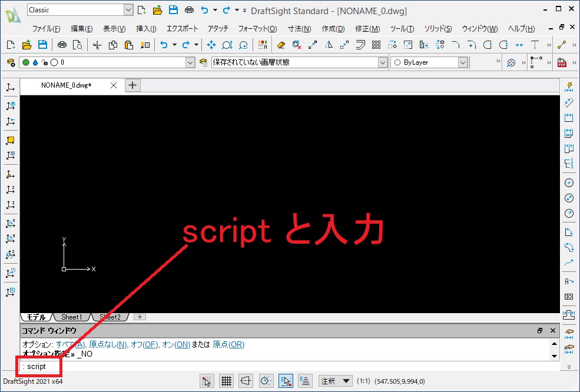This screenshot has height=392, width=580.
Task: Click the Cut scissors icon in the standard toolbar
Action: [97, 45]
